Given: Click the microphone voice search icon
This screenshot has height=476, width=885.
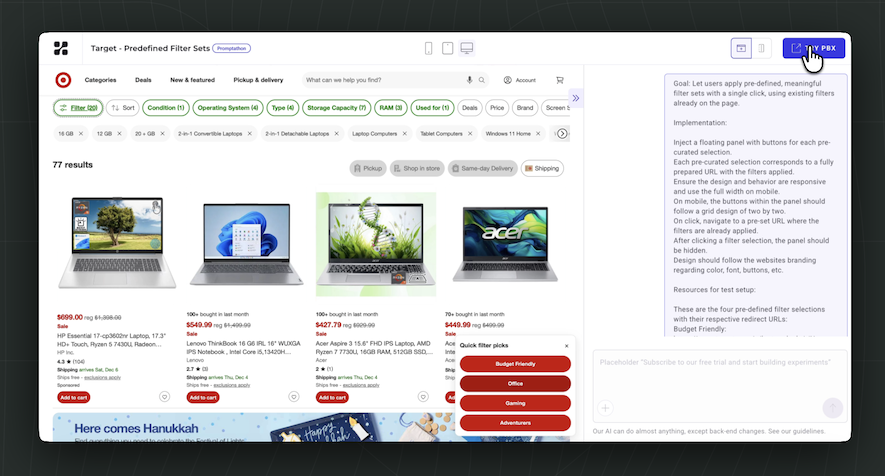Looking at the screenshot, I should pos(469,80).
